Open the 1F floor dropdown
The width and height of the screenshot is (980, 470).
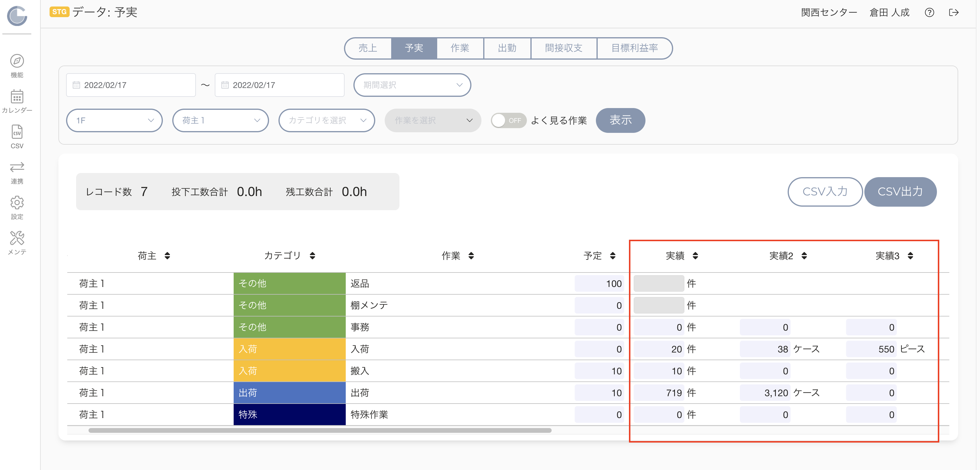click(x=114, y=120)
